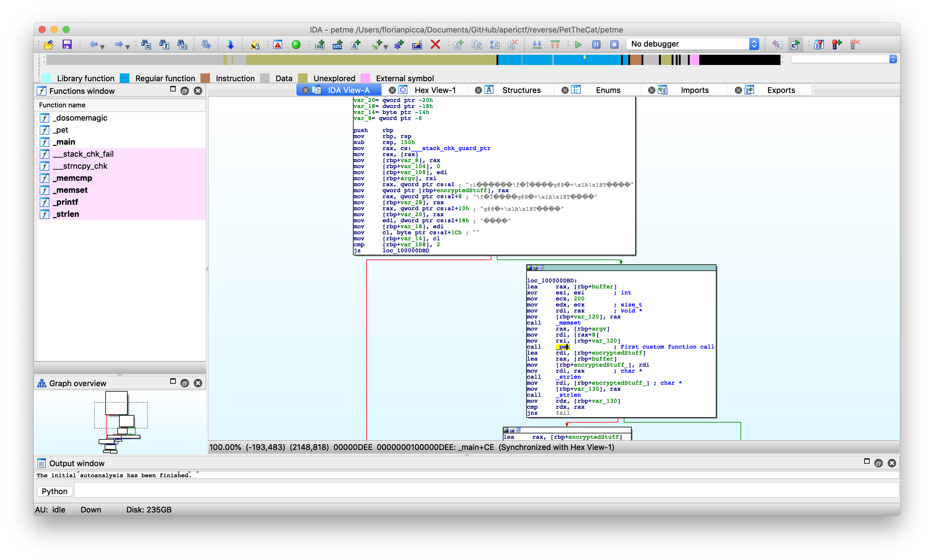This screenshot has height=560, width=934.
Task: Open a file with the folder icon
Action: click(49, 45)
